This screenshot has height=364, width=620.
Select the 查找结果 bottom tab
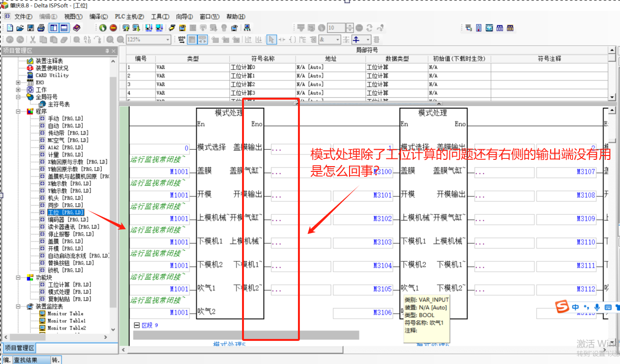31,360
